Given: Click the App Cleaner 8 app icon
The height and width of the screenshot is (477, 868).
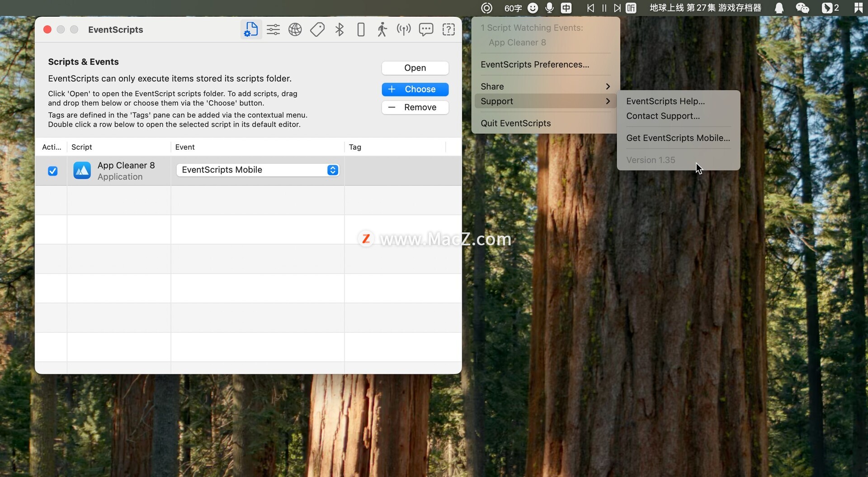Looking at the screenshot, I should [x=82, y=171].
